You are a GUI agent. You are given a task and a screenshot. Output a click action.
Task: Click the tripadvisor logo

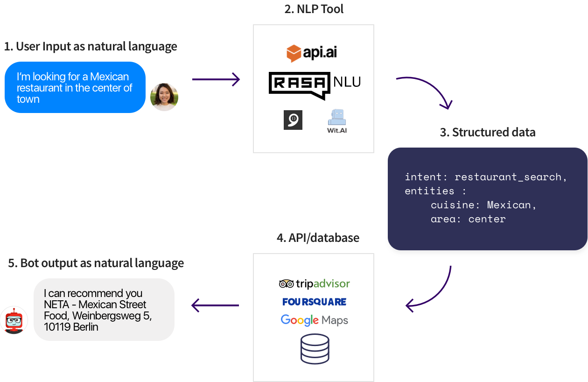314,283
